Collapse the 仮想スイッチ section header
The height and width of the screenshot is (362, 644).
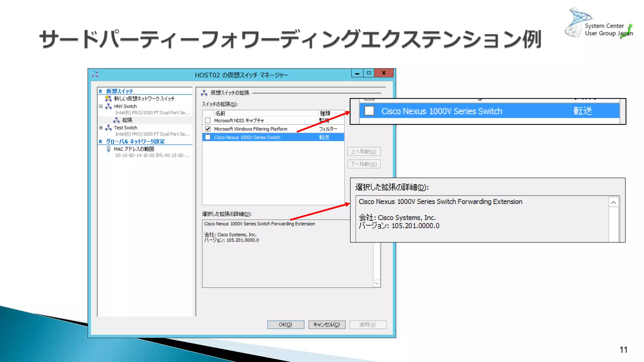(100, 91)
